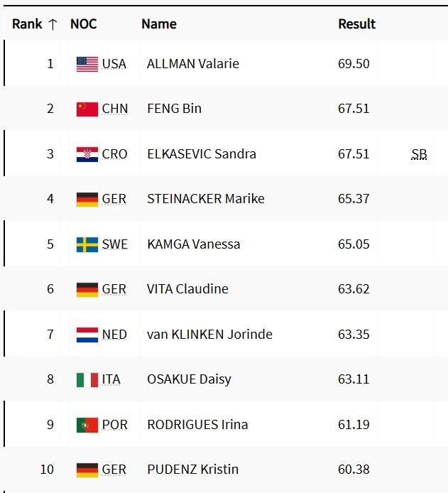The height and width of the screenshot is (493, 448).
Task: Click the NOC column header
Action: pos(83,24)
